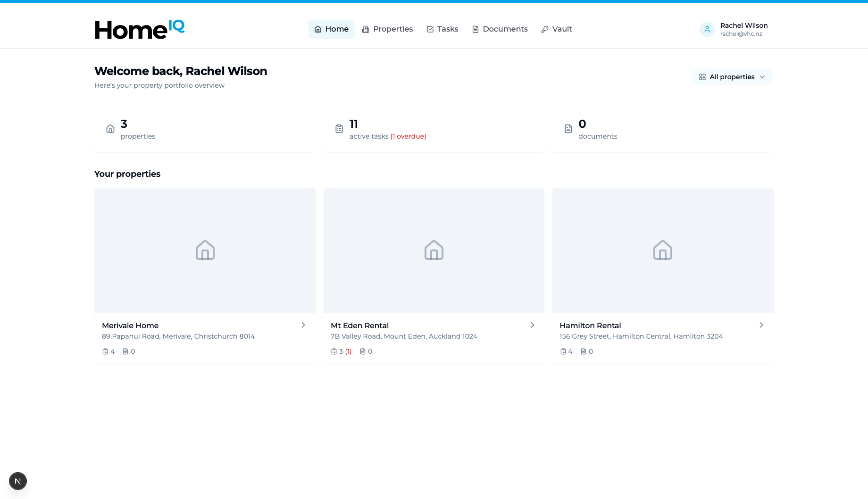Click the dark circular N button bottom left

coord(18,481)
